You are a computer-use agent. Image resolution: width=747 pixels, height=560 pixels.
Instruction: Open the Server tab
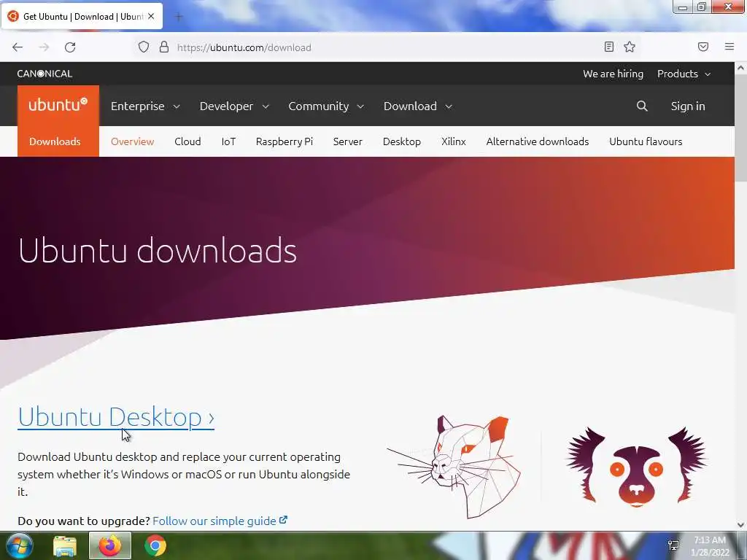click(348, 141)
